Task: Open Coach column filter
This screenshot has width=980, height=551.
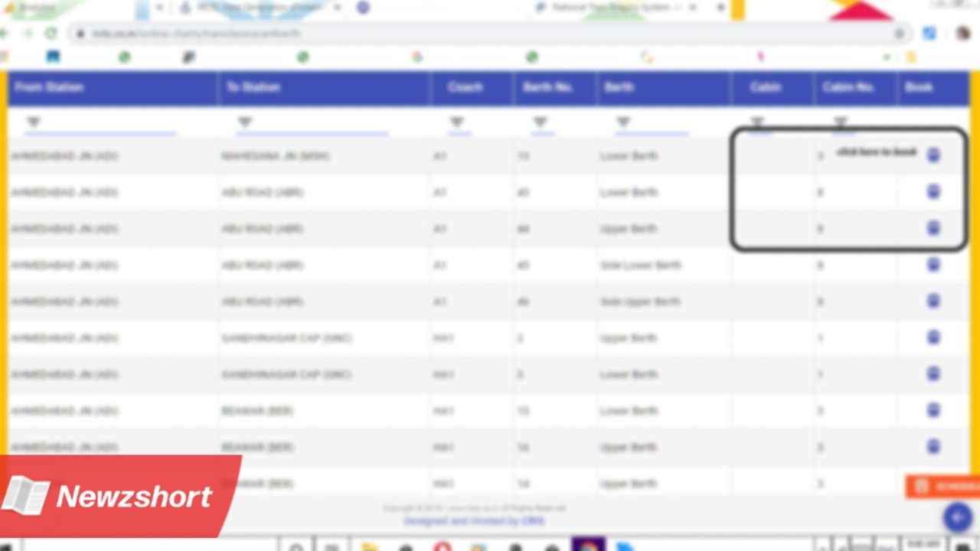Action: (457, 122)
